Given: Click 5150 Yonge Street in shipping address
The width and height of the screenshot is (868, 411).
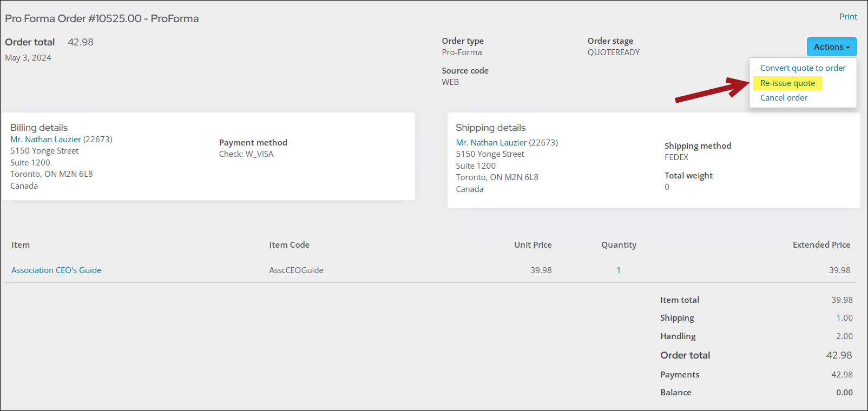Looking at the screenshot, I should pos(490,154).
